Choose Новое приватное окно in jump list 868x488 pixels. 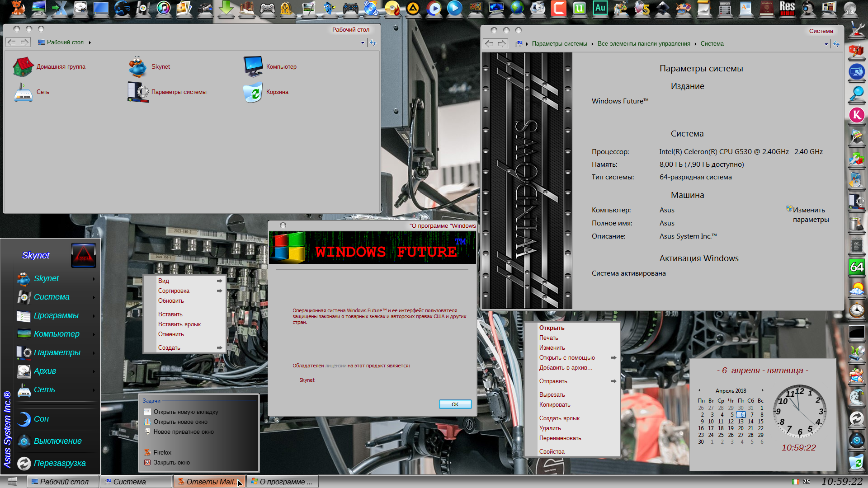pyautogui.click(x=184, y=432)
